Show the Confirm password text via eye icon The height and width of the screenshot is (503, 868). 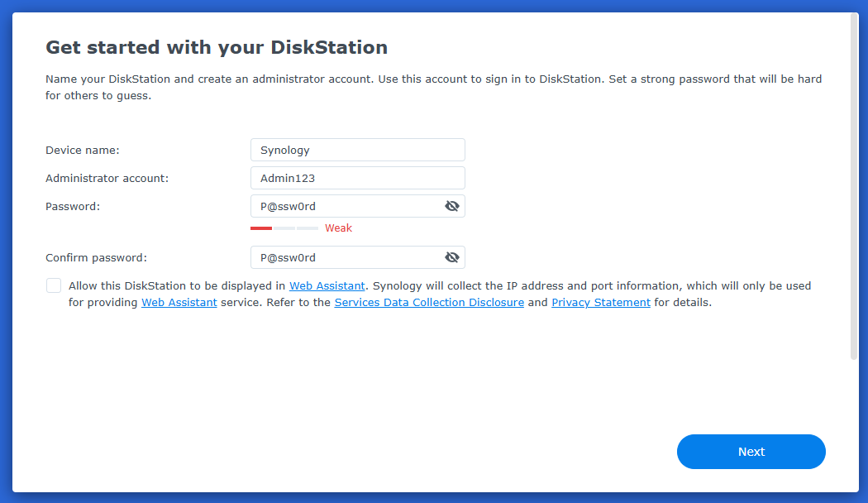coord(451,257)
